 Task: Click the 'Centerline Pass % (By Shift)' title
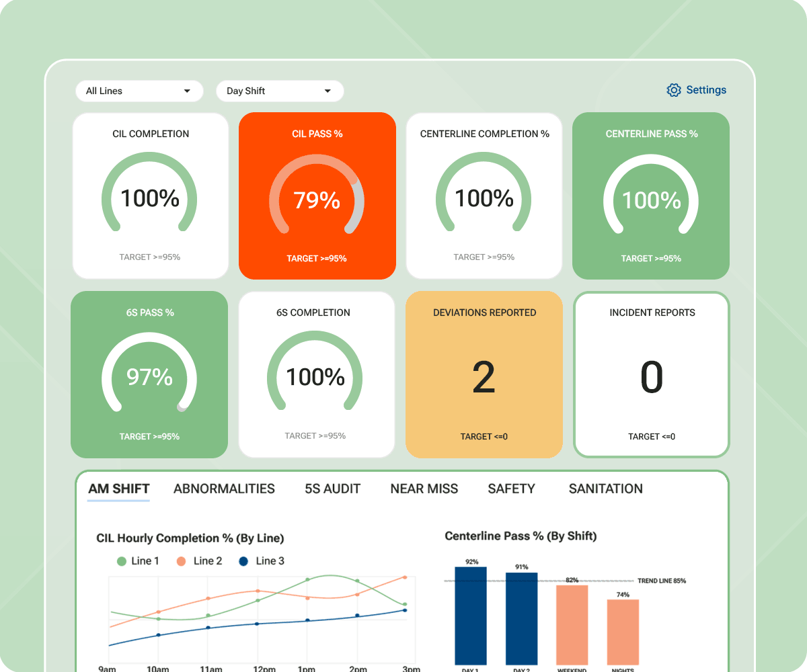click(521, 536)
